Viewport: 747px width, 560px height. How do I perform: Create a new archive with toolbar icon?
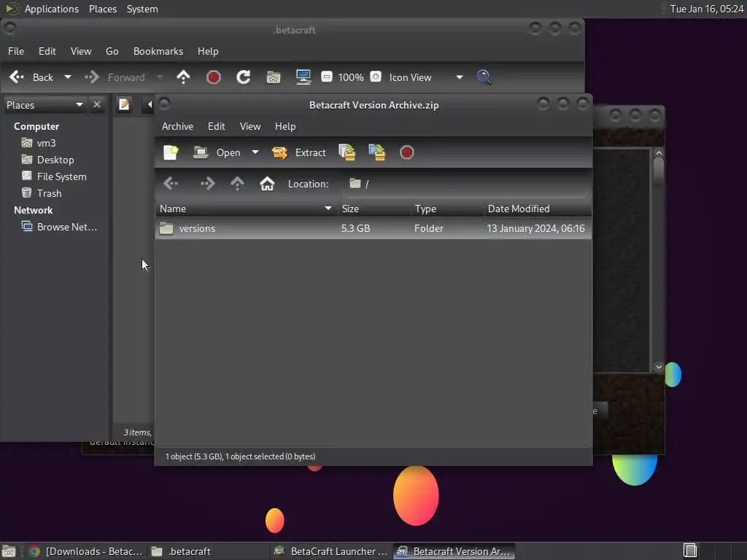click(171, 152)
